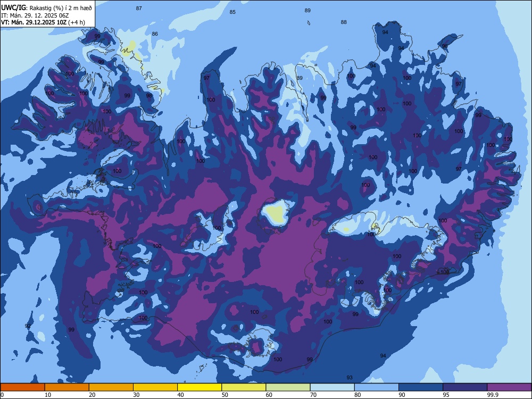Select the 80–90 light blue legend swatch
Screen dimensions: 532x399
377,387
